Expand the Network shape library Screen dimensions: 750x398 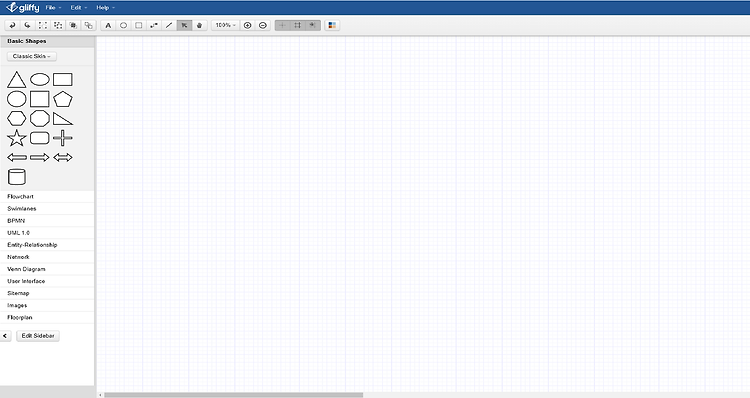pyautogui.click(x=47, y=257)
